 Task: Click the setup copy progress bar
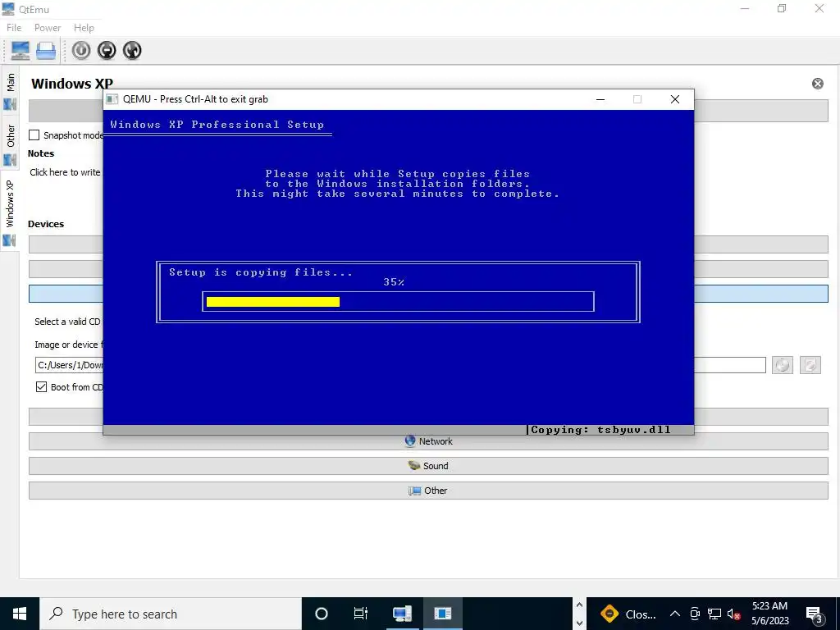coord(398,302)
